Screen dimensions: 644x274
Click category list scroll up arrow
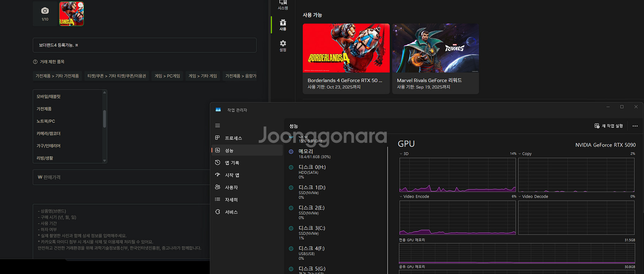click(x=104, y=92)
